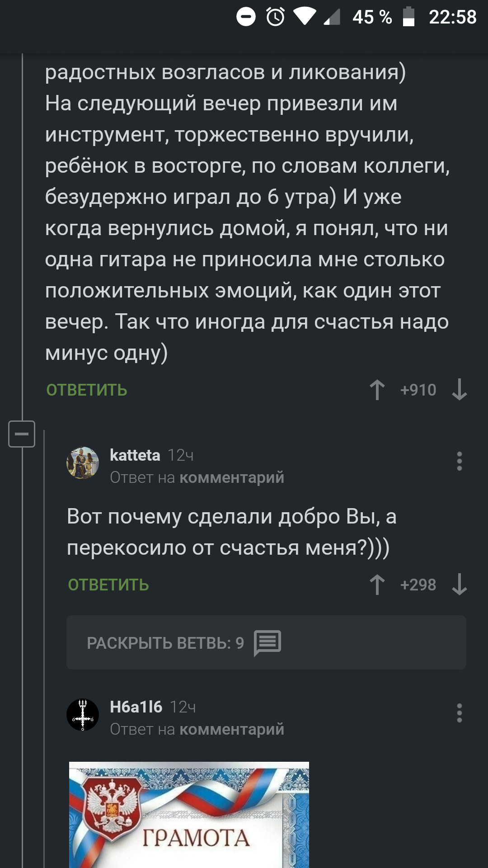This screenshot has height=868, width=488.
Task: Tap H6a1l6's black avatar icon
Action: pyautogui.click(x=83, y=715)
